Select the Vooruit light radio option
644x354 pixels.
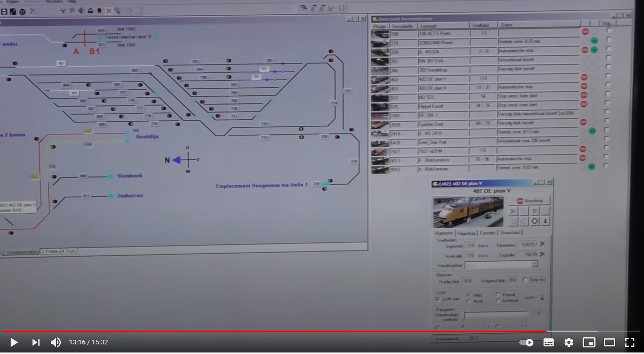[497, 294]
